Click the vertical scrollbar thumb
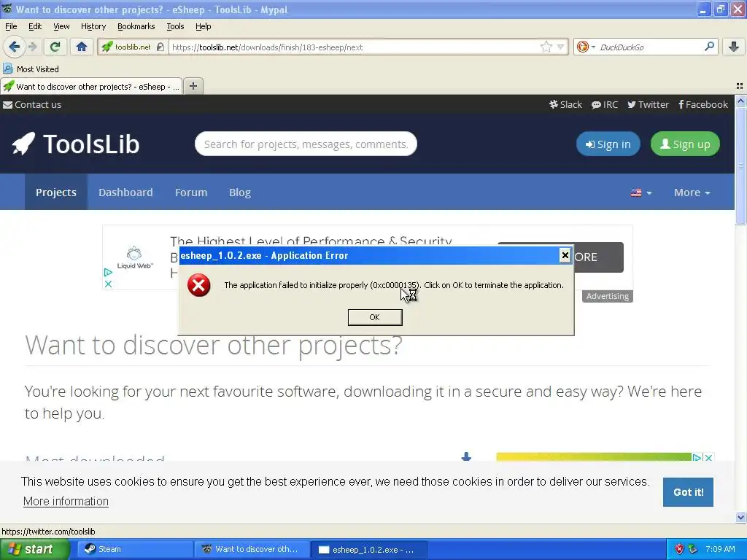Image resolution: width=747 pixels, height=560 pixels. click(x=740, y=166)
